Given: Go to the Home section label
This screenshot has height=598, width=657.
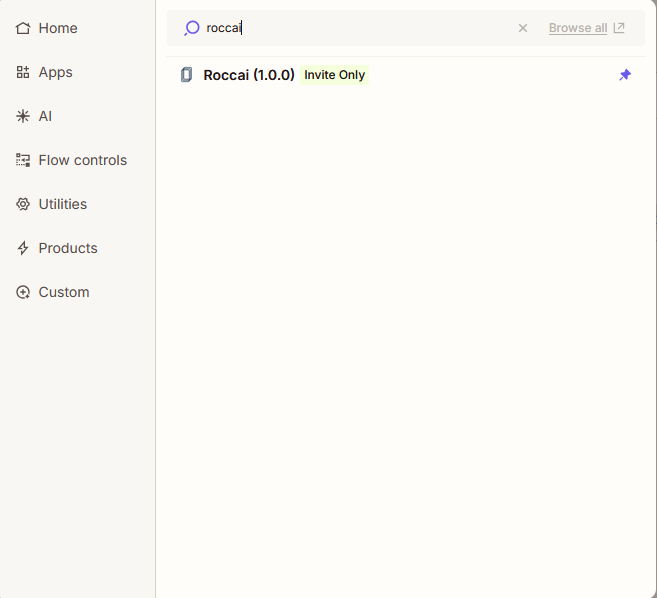Looking at the screenshot, I should pyautogui.click(x=58, y=28).
